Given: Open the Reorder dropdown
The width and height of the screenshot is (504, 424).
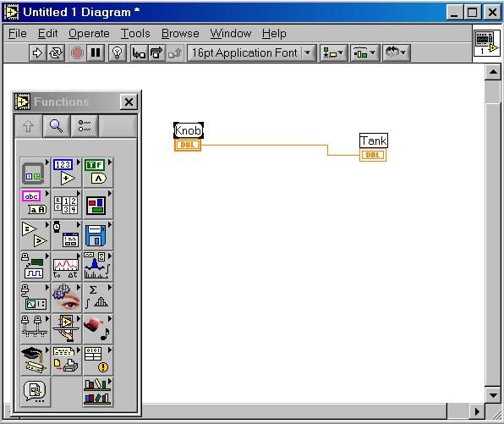Looking at the screenshot, I should (396, 52).
